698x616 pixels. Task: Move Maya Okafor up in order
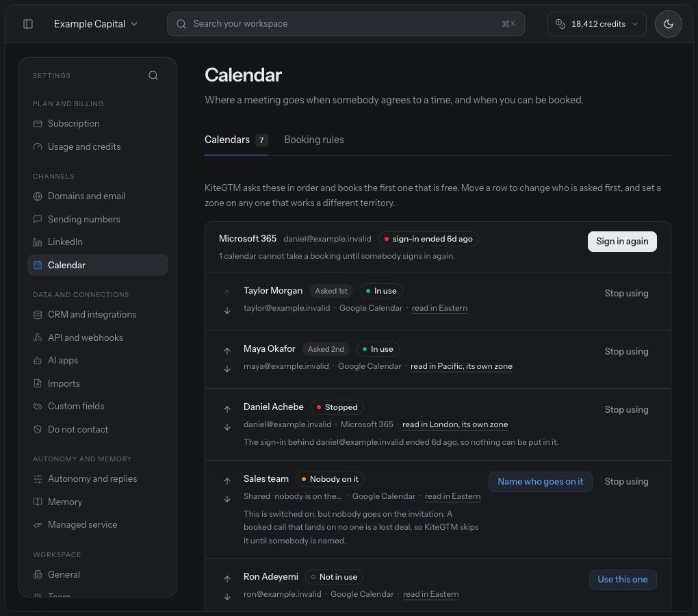tap(227, 350)
